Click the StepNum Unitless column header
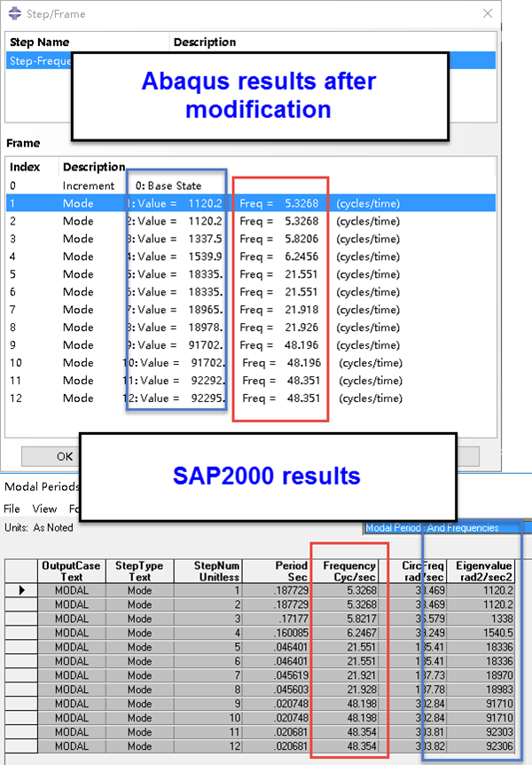The height and width of the screenshot is (765, 532). point(207,572)
